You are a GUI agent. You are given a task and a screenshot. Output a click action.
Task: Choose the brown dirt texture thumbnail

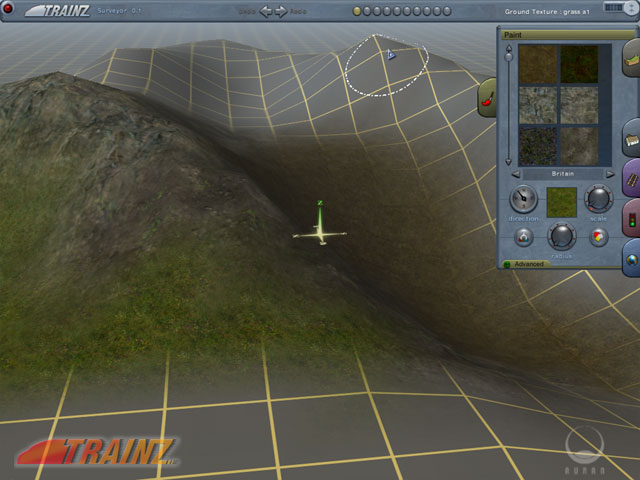pyautogui.click(x=538, y=64)
